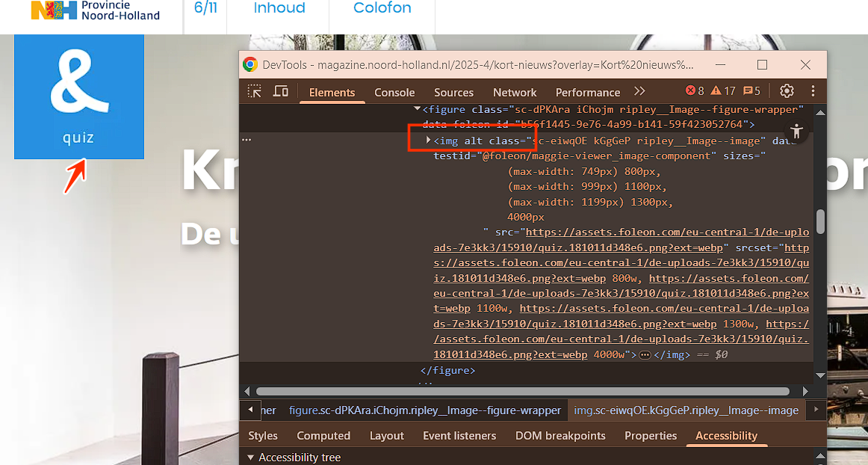Click the red error count indicator
Image resolution: width=868 pixels, height=465 pixels.
(x=695, y=91)
